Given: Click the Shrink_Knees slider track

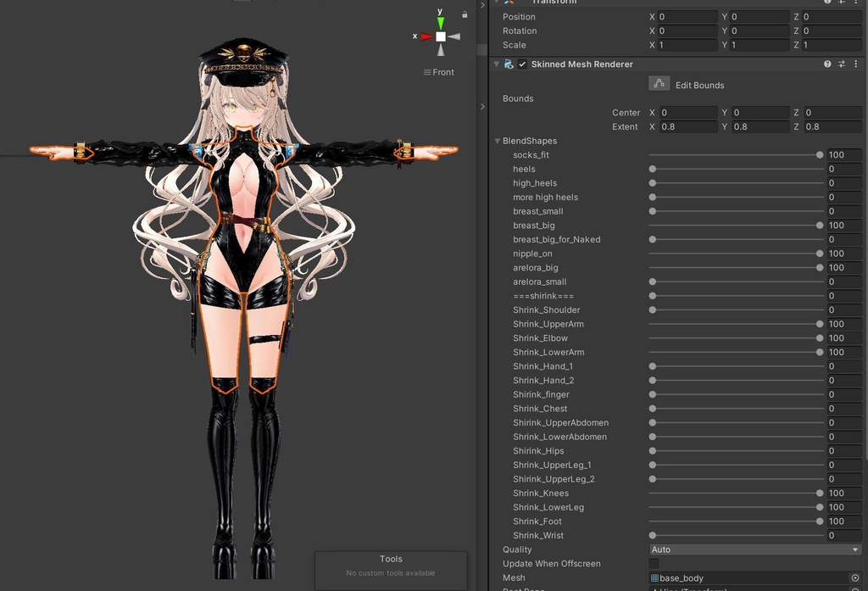Looking at the screenshot, I should click(737, 493).
